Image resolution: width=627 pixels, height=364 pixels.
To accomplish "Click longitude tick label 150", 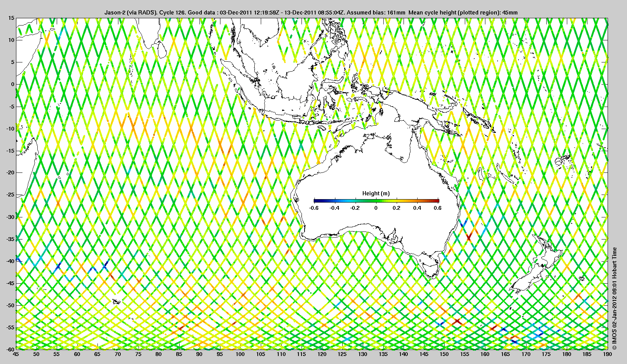I will click(x=444, y=354).
